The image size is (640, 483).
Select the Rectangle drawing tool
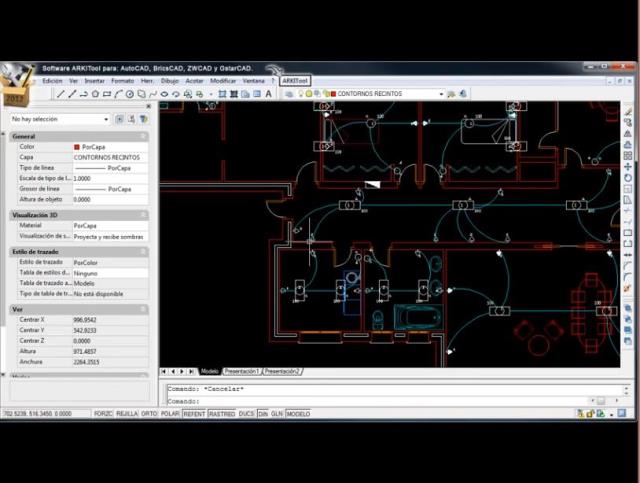click(107, 94)
